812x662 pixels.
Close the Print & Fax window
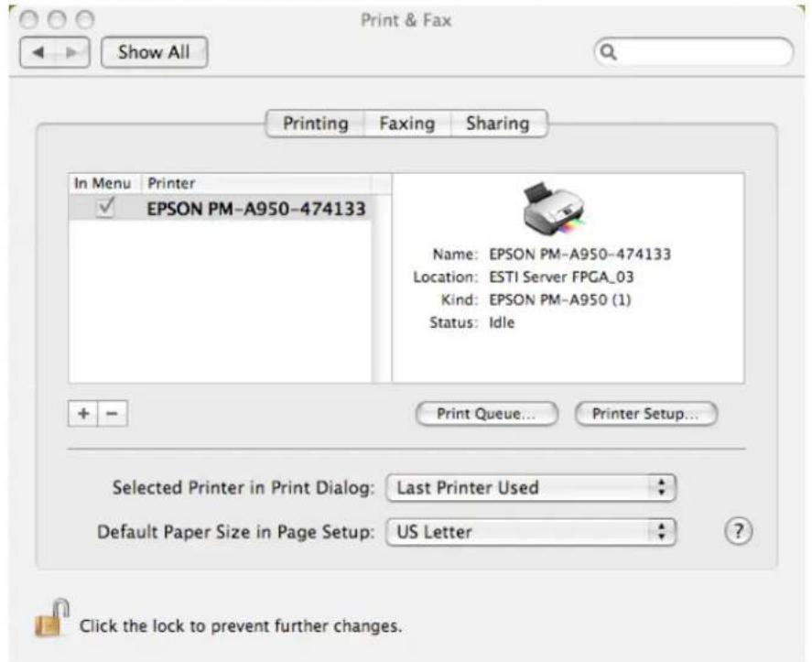[28, 20]
